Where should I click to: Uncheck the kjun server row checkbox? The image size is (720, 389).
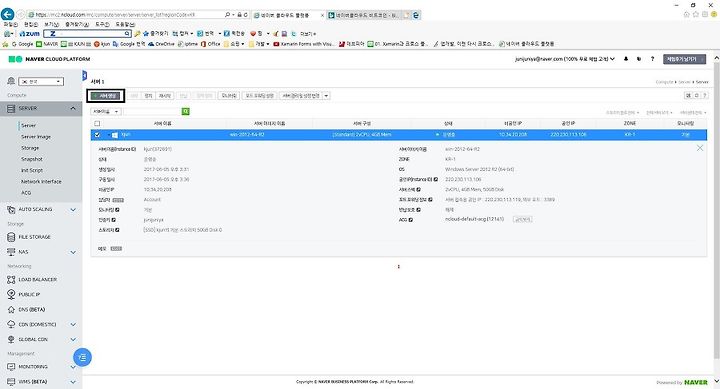click(97, 135)
